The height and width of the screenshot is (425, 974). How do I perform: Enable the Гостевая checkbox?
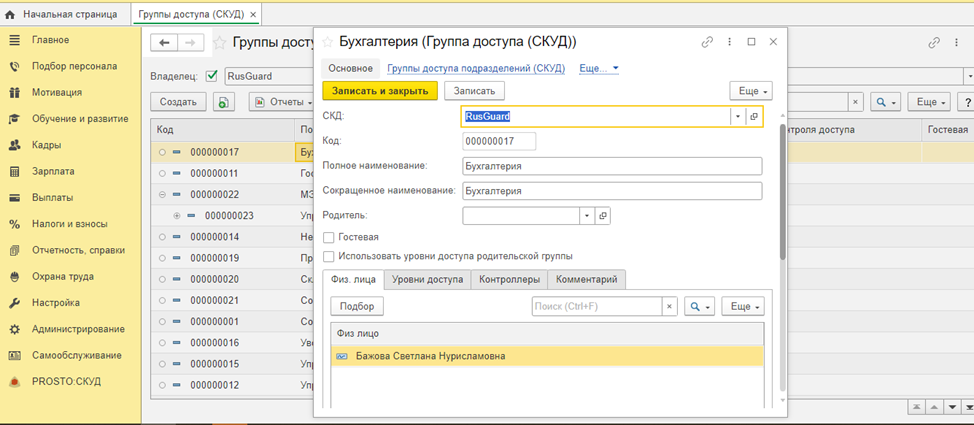(x=329, y=237)
